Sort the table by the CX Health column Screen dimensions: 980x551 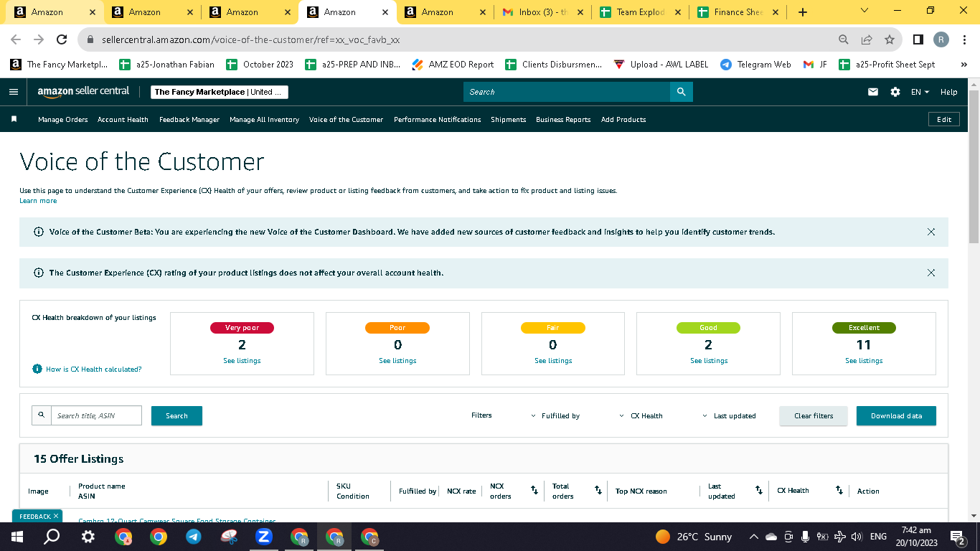click(839, 490)
